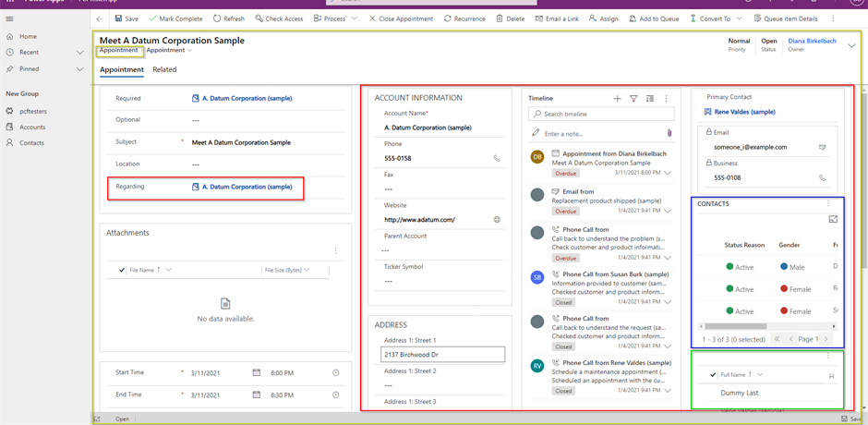Toggle timeline expand all records icon

pos(650,99)
